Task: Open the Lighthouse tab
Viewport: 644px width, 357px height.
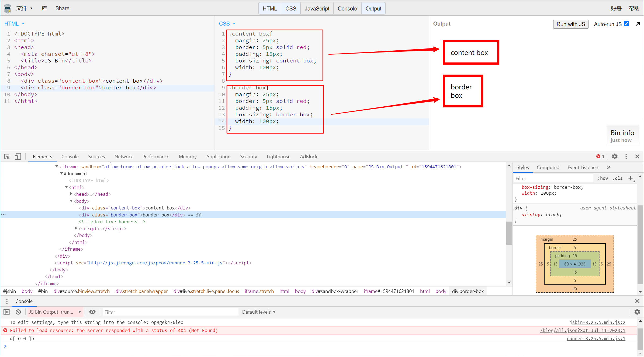Action: pos(279,156)
